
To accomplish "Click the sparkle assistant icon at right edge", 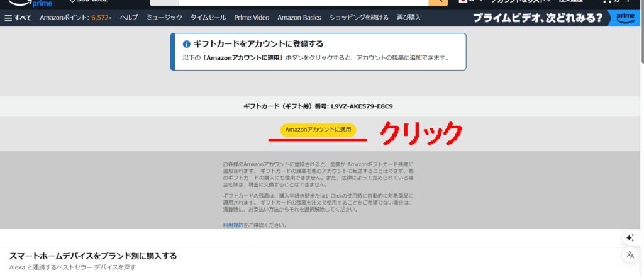I will click(630, 237).
